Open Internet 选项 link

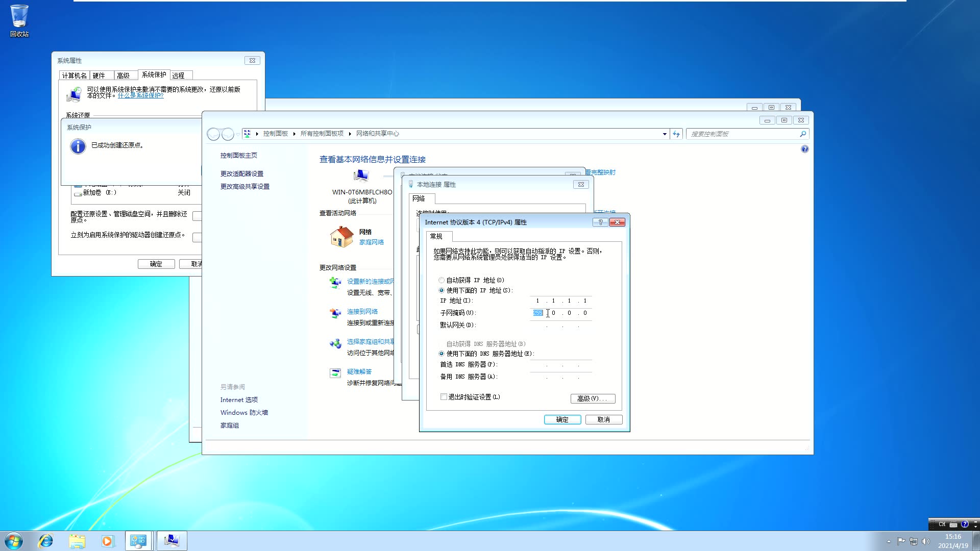[239, 400]
